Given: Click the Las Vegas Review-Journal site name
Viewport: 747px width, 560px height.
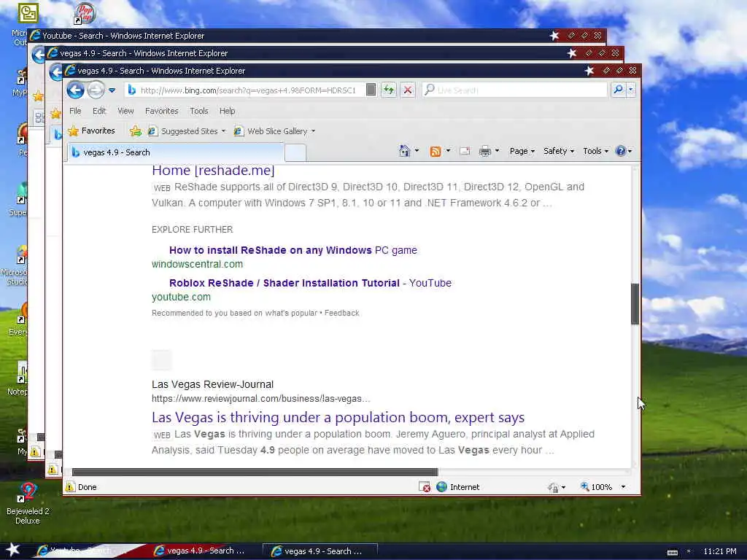Looking at the screenshot, I should point(212,384).
